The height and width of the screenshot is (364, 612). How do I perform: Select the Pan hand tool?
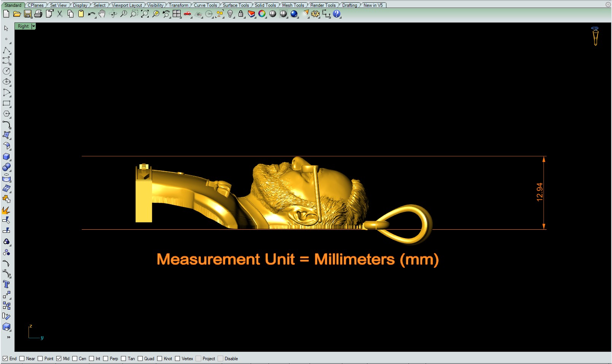pos(102,14)
